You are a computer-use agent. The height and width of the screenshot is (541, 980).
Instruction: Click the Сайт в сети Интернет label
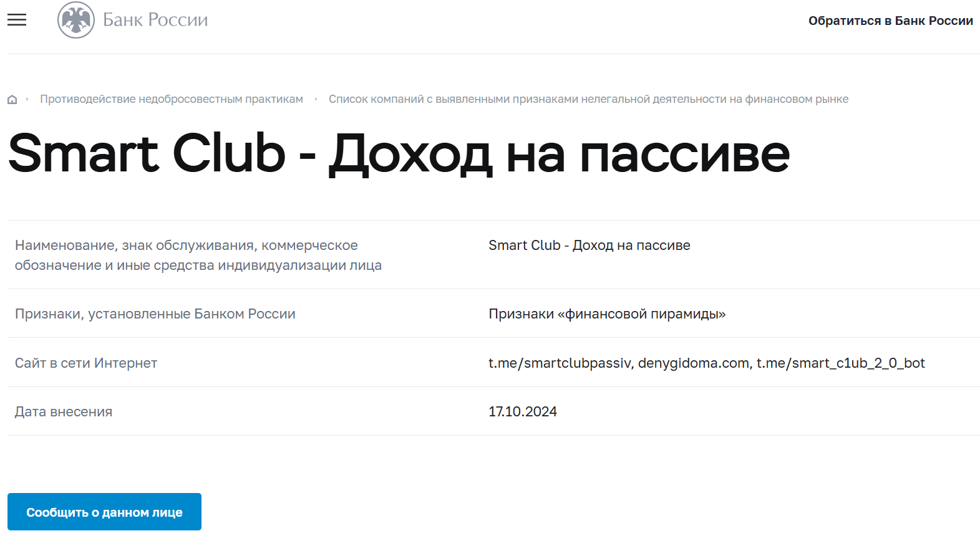pyautogui.click(x=86, y=363)
